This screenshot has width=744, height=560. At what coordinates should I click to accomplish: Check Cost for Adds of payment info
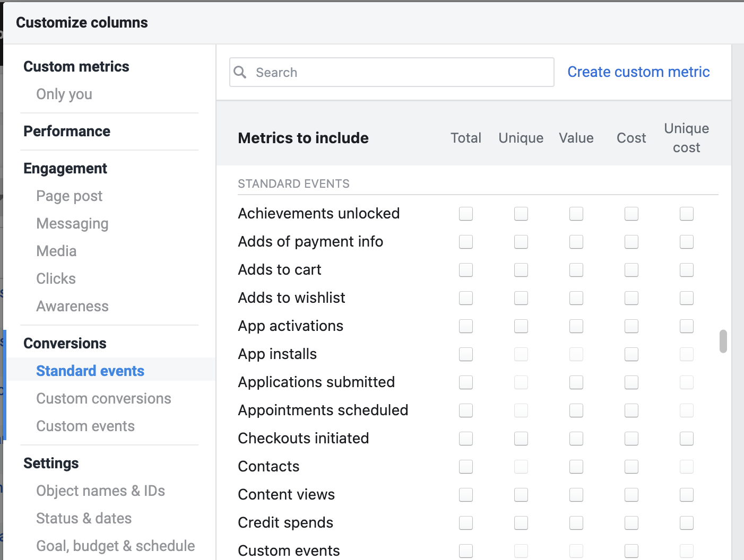[x=631, y=242]
